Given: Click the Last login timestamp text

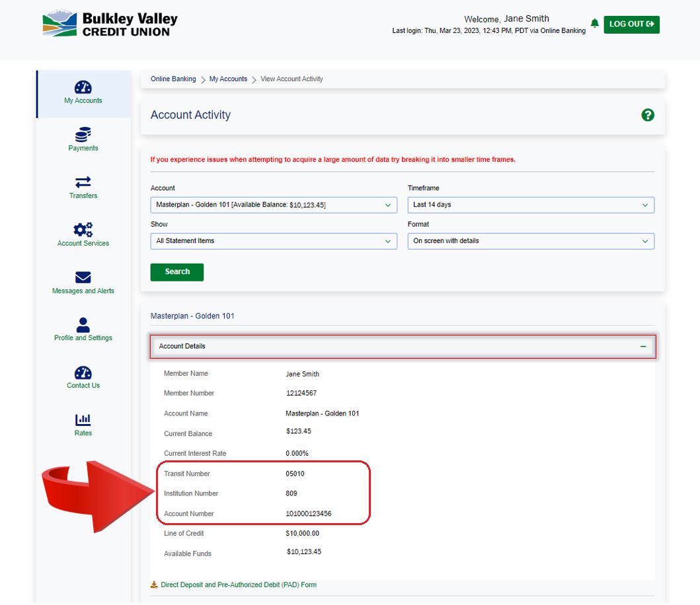Looking at the screenshot, I should point(489,31).
